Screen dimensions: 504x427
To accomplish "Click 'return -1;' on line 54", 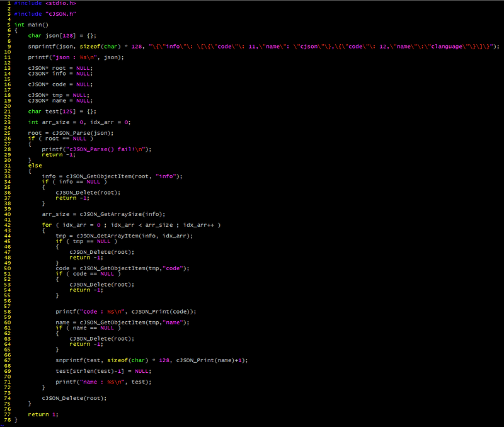I will click(86, 290).
